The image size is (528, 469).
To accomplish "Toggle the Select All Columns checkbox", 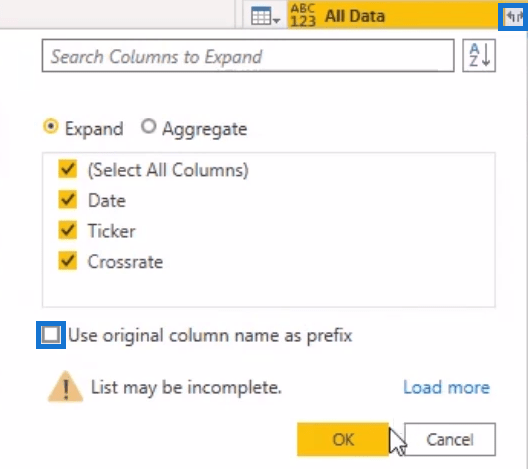I will coord(67,169).
